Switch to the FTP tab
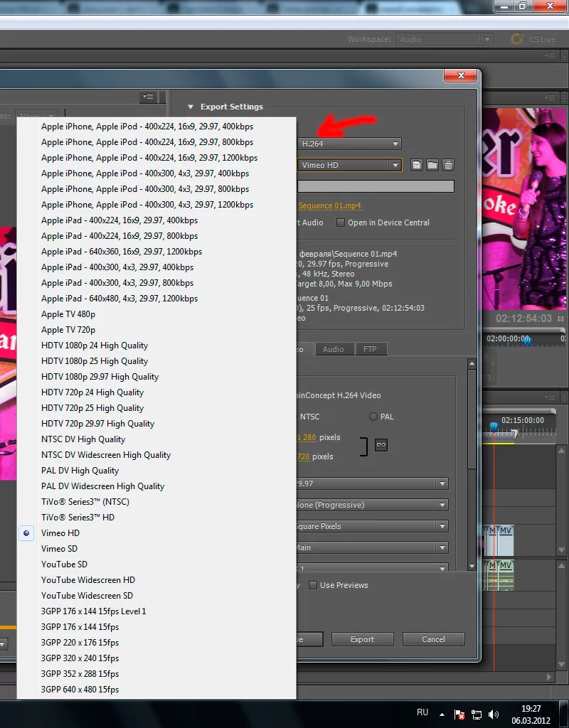This screenshot has width=569, height=728. [x=370, y=349]
